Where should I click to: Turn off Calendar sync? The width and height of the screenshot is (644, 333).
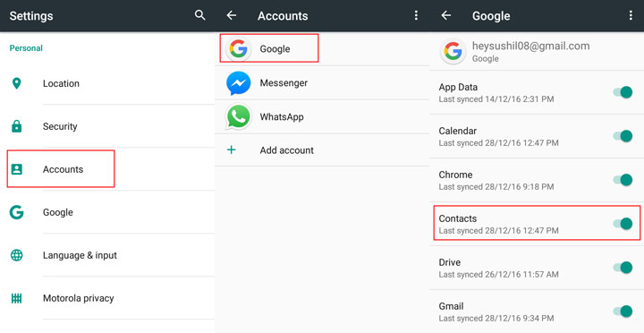tap(623, 136)
